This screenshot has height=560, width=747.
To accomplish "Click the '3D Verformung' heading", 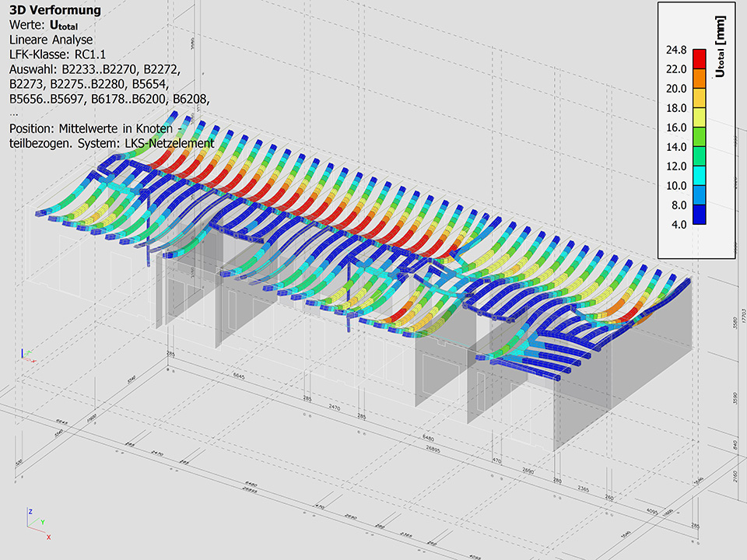I will tap(54, 10).
